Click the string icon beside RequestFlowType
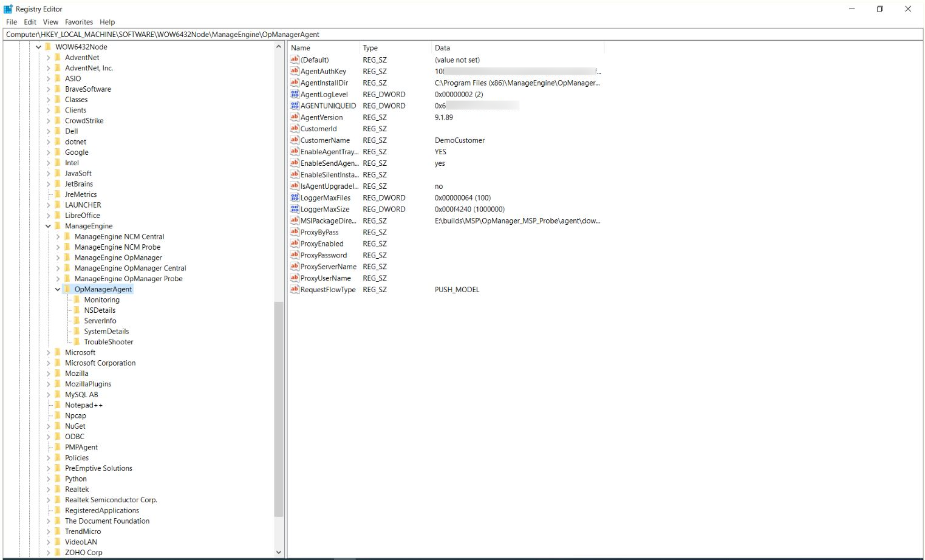925x560 pixels. point(294,290)
